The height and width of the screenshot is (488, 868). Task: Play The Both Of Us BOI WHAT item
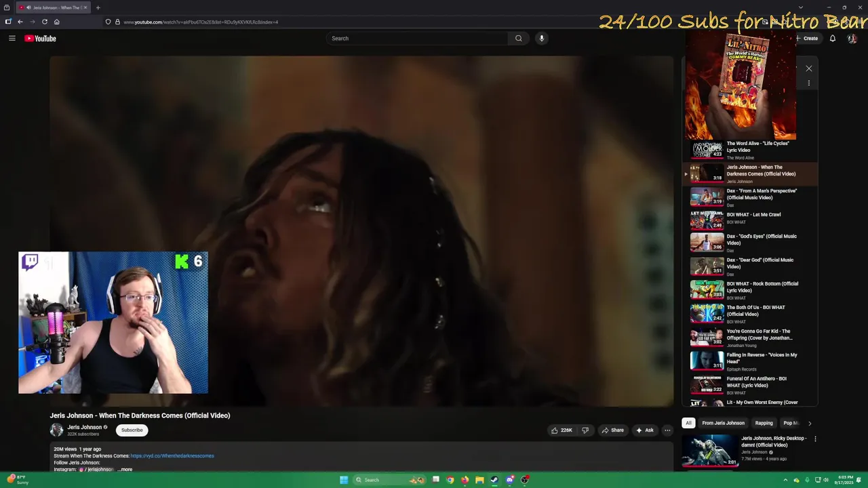750,314
